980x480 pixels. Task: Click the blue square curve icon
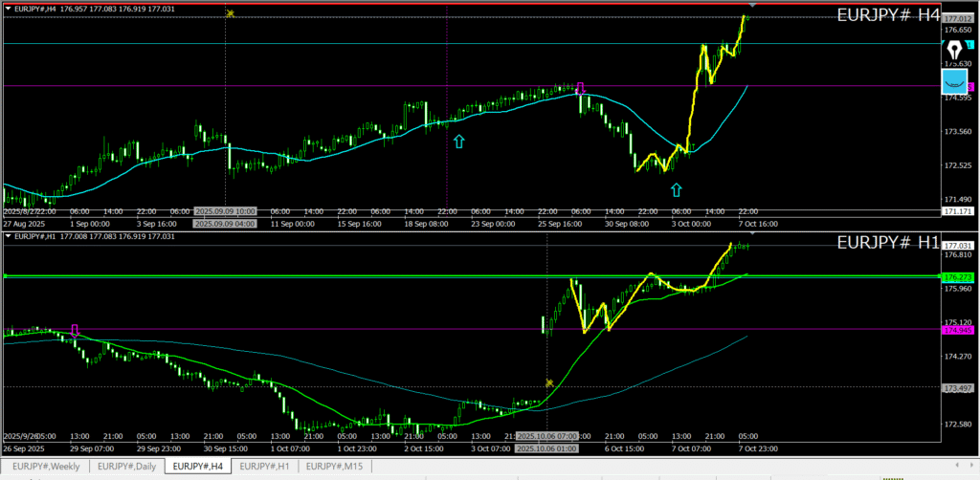[x=954, y=81]
